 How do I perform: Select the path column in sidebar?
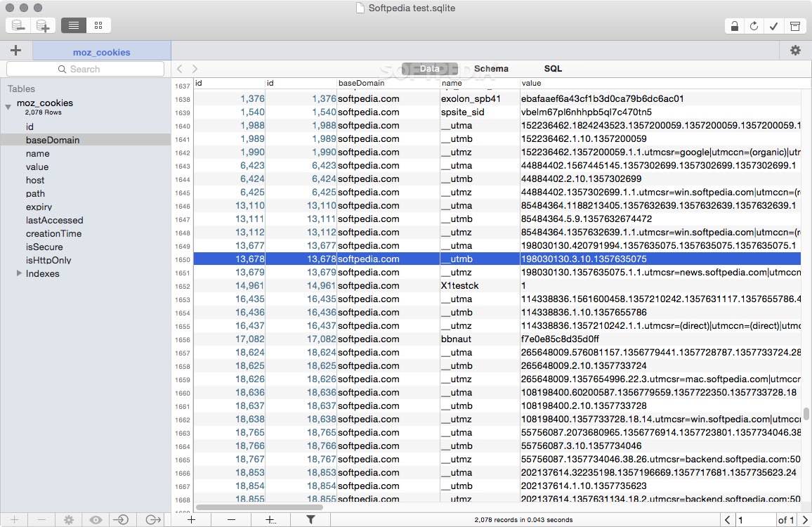click(x=35, y=194)
